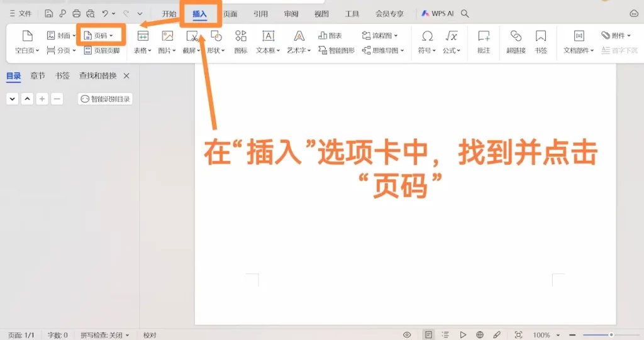Screen dimensions: 644x340
Task: Click 智能图形 smart graphics
Action: click(336, 50)
